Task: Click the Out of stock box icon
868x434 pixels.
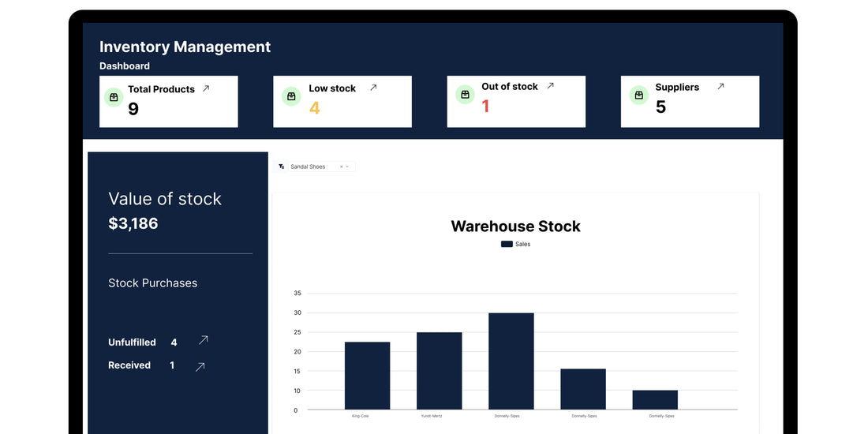Action: [x=465, y=95]
